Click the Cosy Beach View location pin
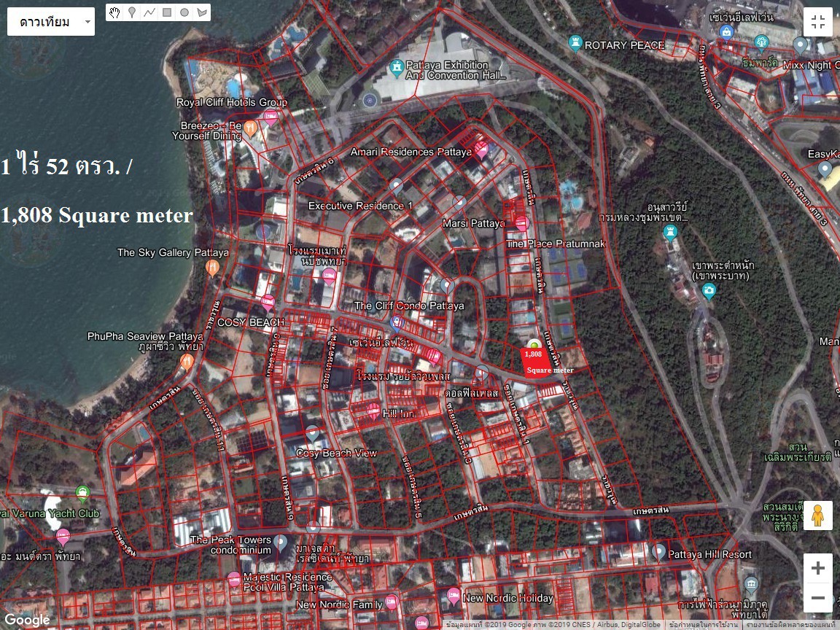840x630 pixels. tap(312, 433)
